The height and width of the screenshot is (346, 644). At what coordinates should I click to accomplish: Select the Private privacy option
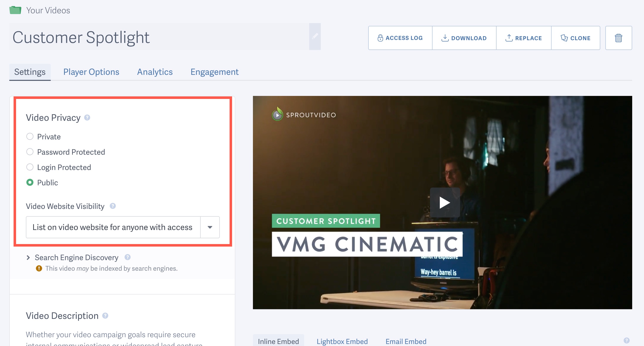coord(30,136)
